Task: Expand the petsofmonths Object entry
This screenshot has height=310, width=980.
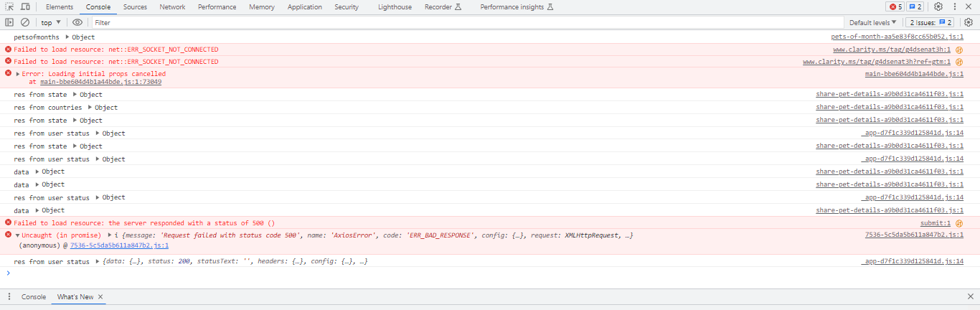Action: (x=68, y=37)
